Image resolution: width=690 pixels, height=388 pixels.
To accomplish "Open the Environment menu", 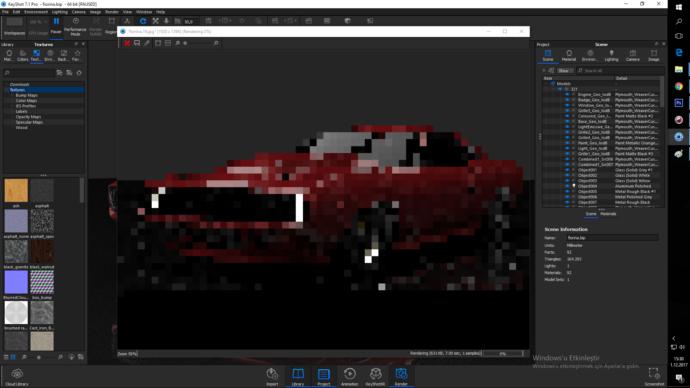I will coord(36,12).
